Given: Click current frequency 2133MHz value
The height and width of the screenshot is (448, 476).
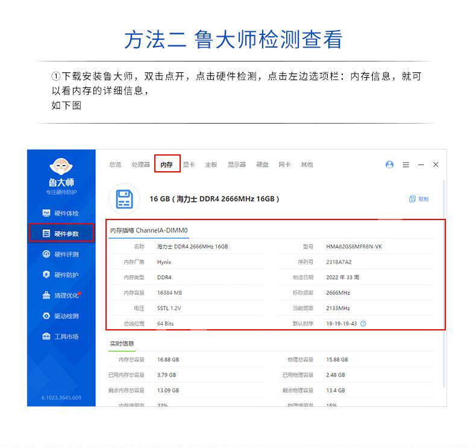Looking at the screenshot, I should [338, 308].
